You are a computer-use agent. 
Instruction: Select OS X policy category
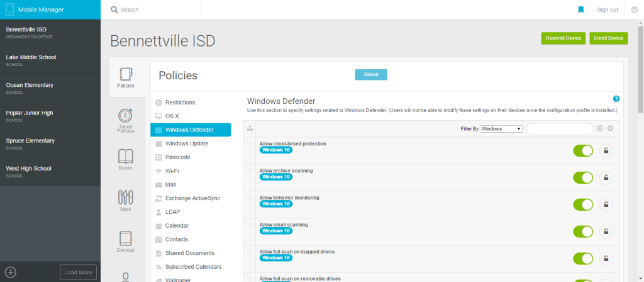191,116
